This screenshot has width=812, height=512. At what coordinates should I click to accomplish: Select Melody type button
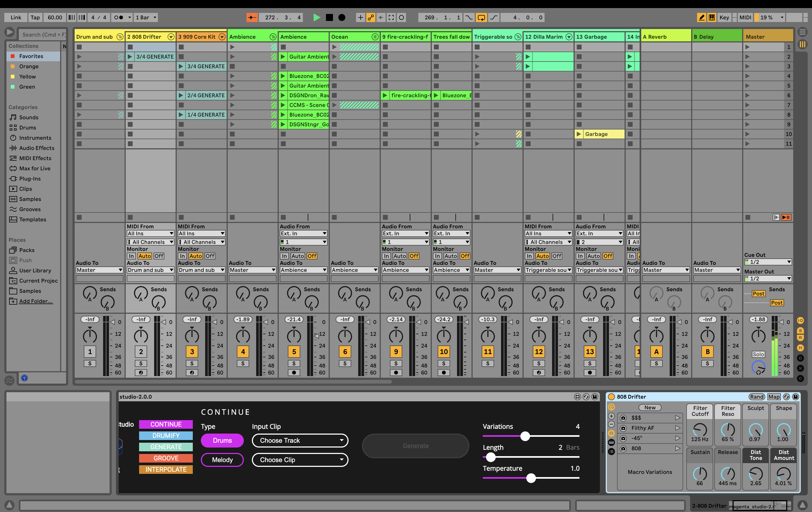[x=222, y=460]
